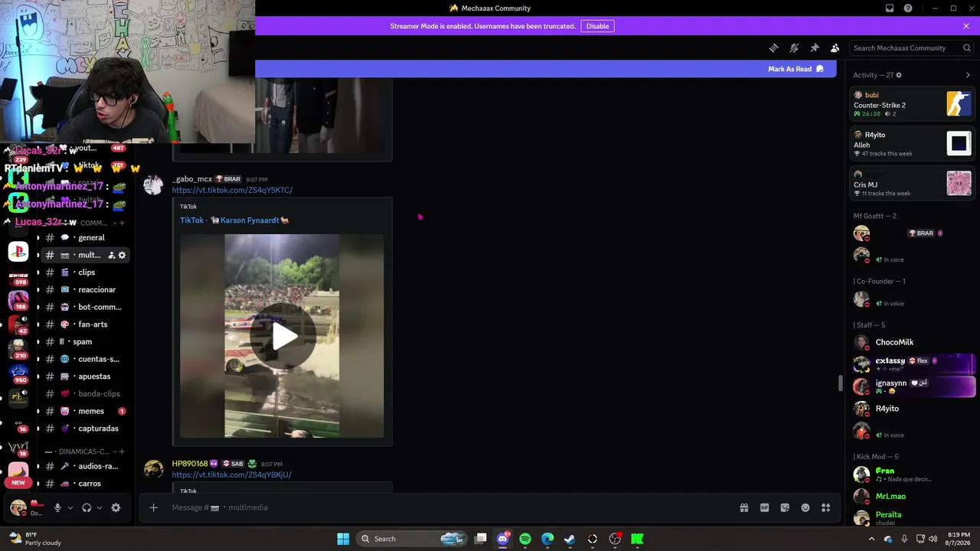980x551 pixels.
Task: Open the banda-clips channel
Action: 84,393
